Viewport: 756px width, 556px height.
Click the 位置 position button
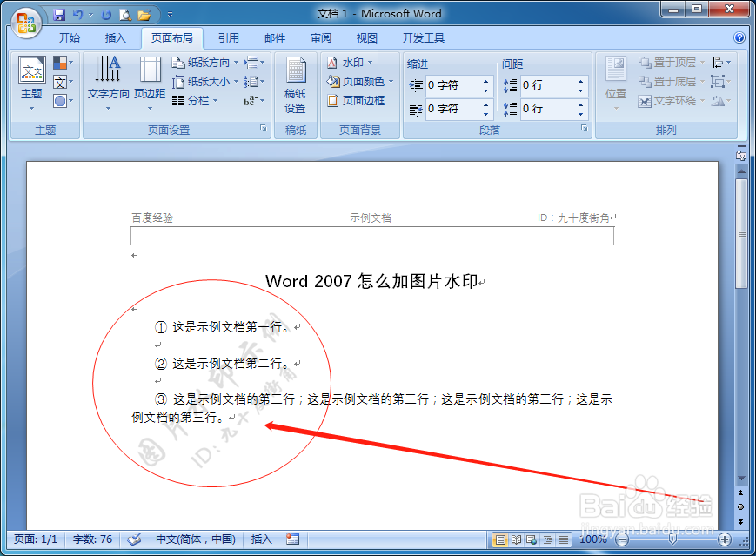point(616,83)
